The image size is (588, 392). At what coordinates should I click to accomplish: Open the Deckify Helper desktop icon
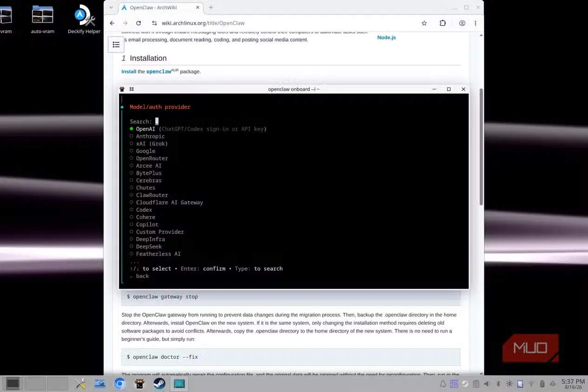tap(84, 19)
